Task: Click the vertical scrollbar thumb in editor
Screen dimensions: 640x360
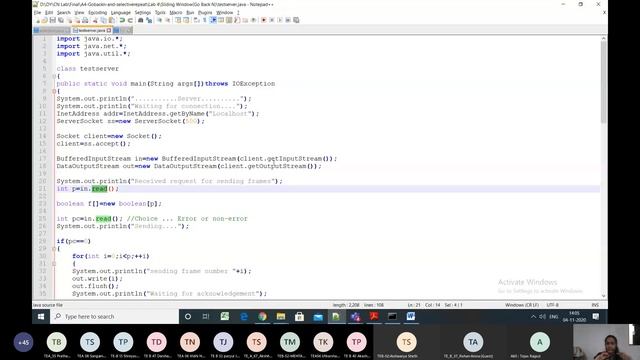Action: [603, 82]
